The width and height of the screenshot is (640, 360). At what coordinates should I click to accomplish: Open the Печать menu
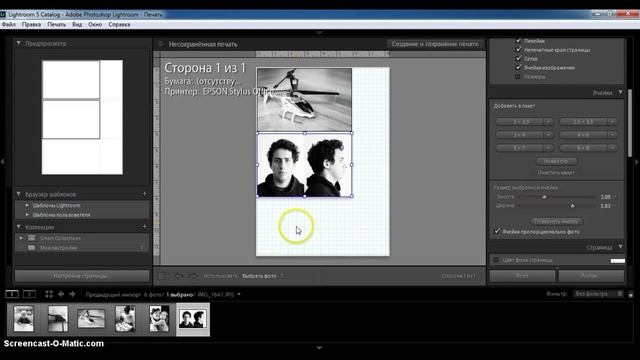(x=56, y=24)
